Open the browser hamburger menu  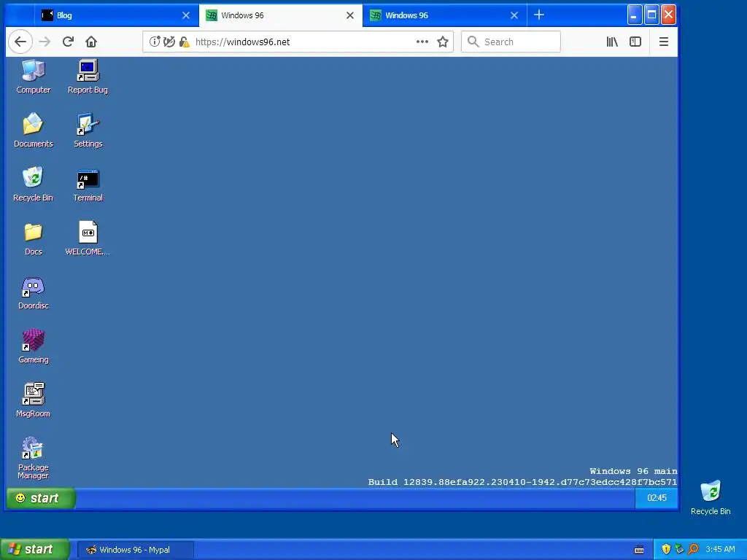[x=664, y=42]
